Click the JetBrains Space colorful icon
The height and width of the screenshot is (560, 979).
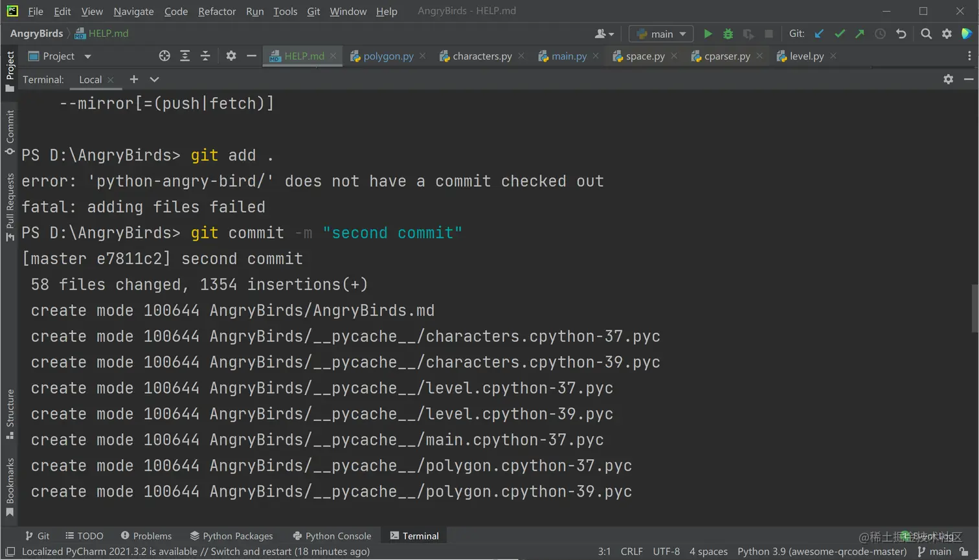pos(967,34)
